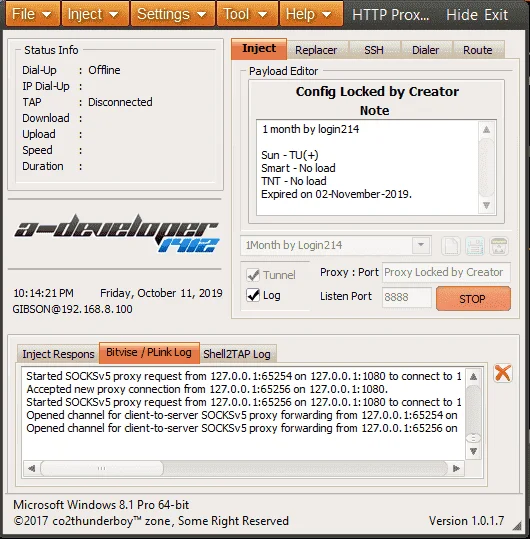Click the import config icon beside save
This screenshot has width=530, height=539.
tap(499, 246)
